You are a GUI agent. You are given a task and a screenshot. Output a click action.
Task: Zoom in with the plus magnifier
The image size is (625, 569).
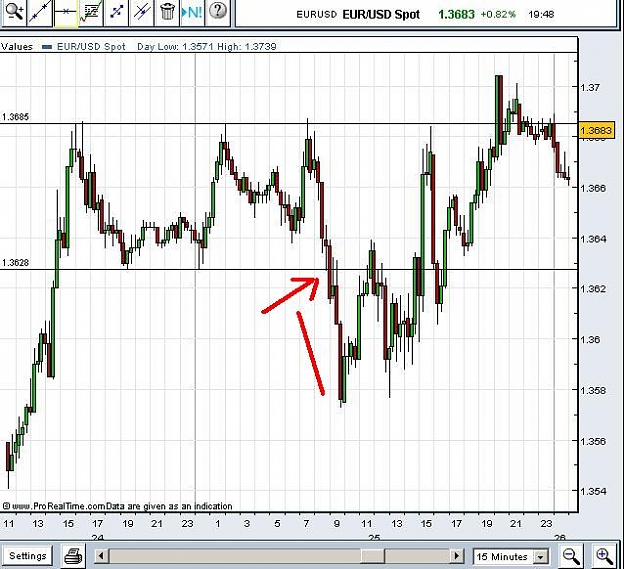(x=605, y=555)
